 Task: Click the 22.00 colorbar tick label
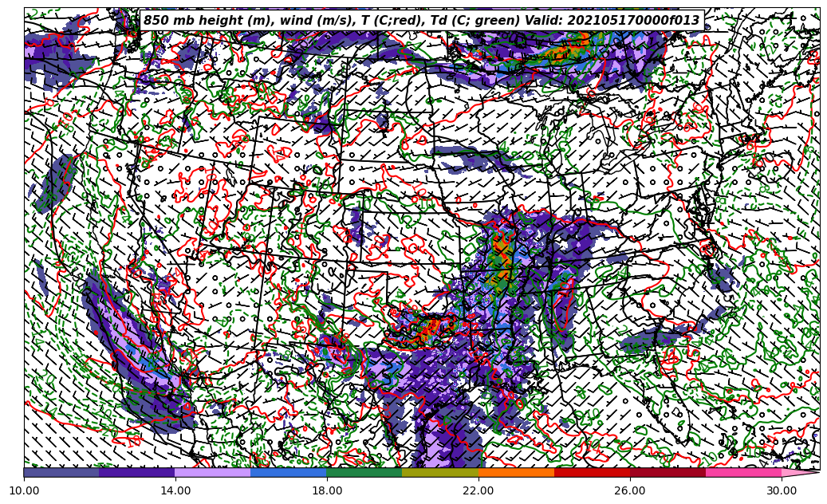478,491
